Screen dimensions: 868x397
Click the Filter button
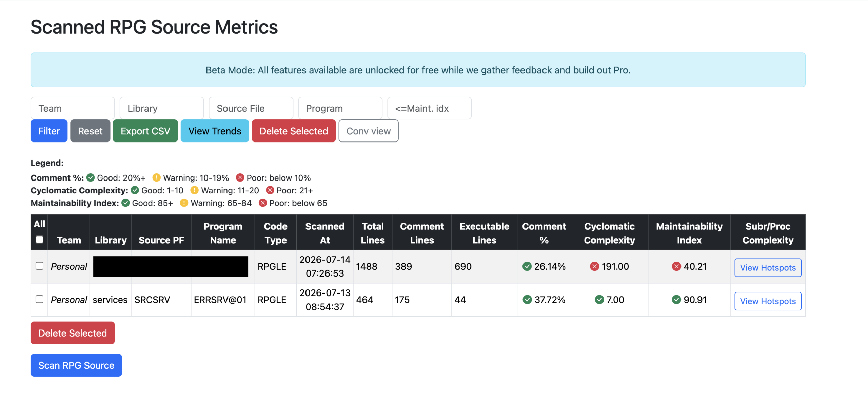click(49, 131)
